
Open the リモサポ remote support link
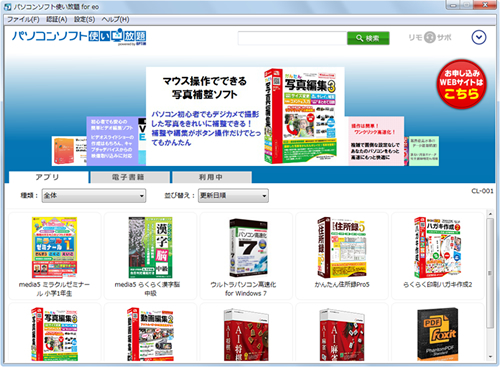[430, 37]
